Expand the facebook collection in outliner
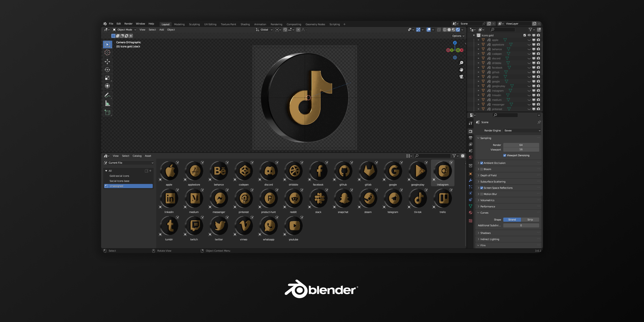 [478, 68]
